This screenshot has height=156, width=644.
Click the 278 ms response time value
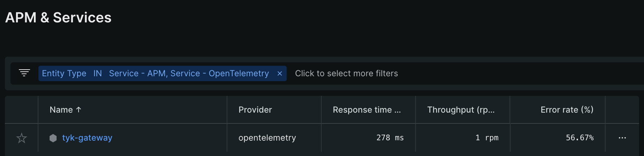(x=390, y=138)
